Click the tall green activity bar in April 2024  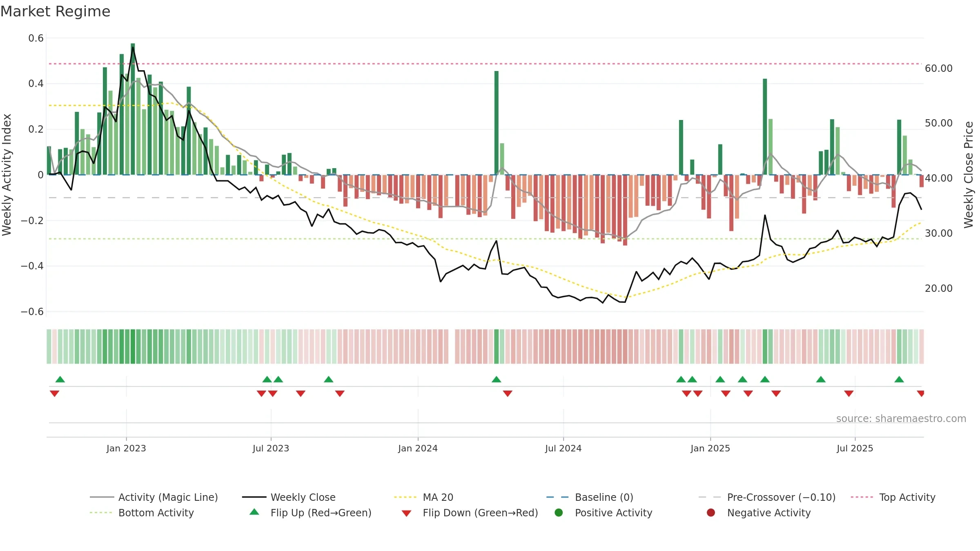tap(497, 123)
